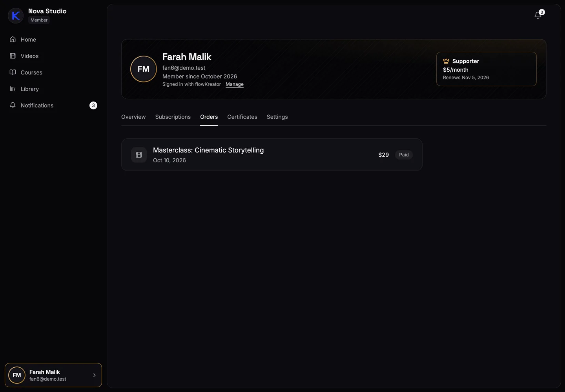Click the sidebar notifications count badge
Image resolution: width=565 pixels, height=392 pixels.
93,105
